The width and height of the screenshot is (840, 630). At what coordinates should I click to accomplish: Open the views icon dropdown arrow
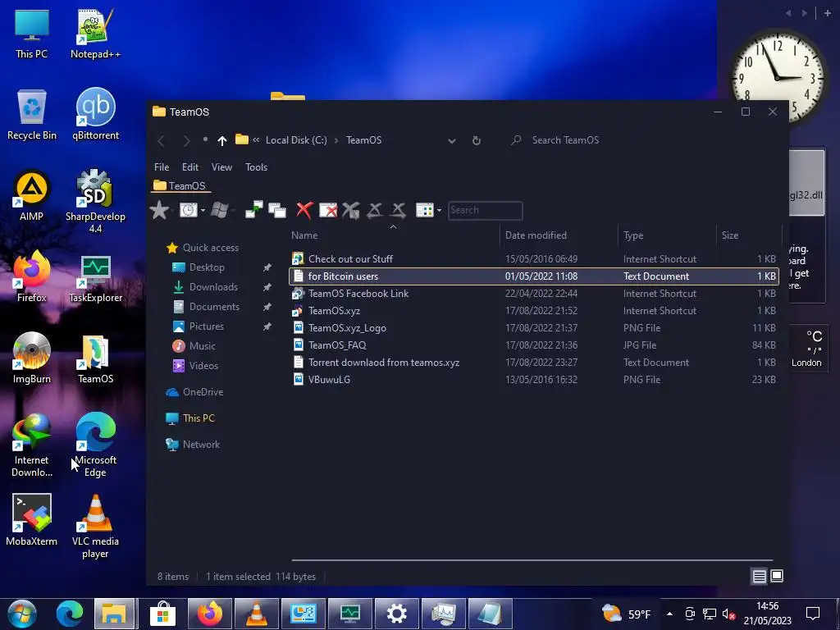pyautogui.click(x=440, y=211)
